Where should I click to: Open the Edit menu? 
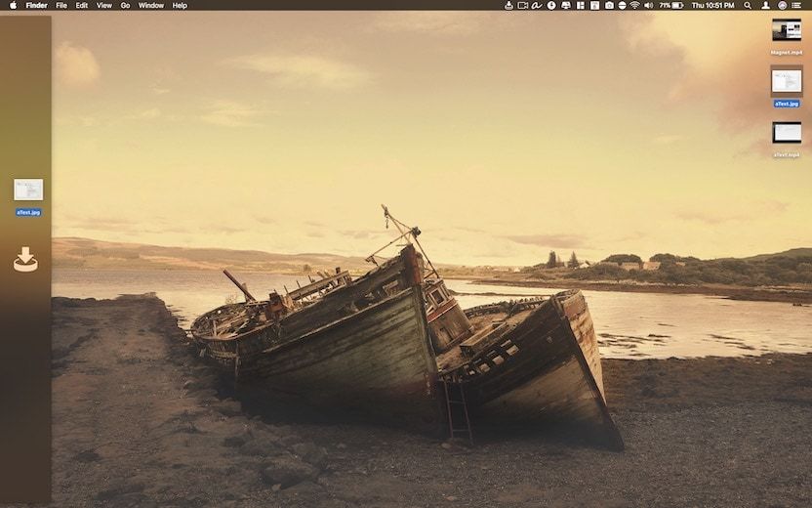click(82, 5)
